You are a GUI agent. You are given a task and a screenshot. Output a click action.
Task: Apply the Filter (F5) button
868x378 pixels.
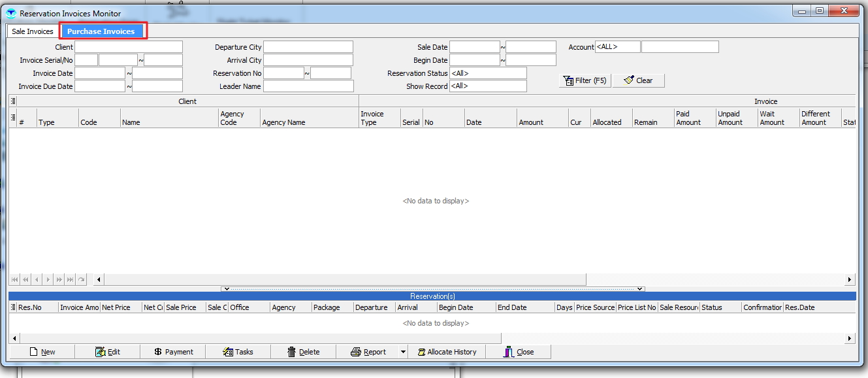(x=585, y=80)
